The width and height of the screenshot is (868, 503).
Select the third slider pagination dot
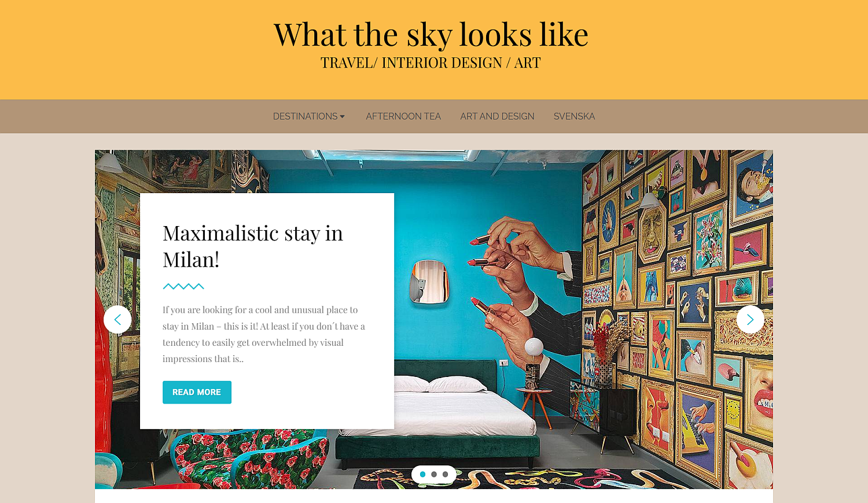(445, 474)
